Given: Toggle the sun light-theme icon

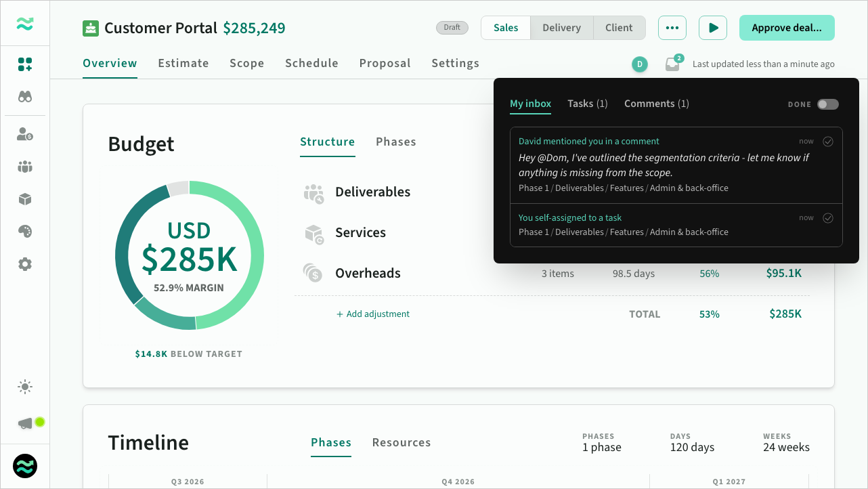Looking at the screenshot, I should (25, 387).
